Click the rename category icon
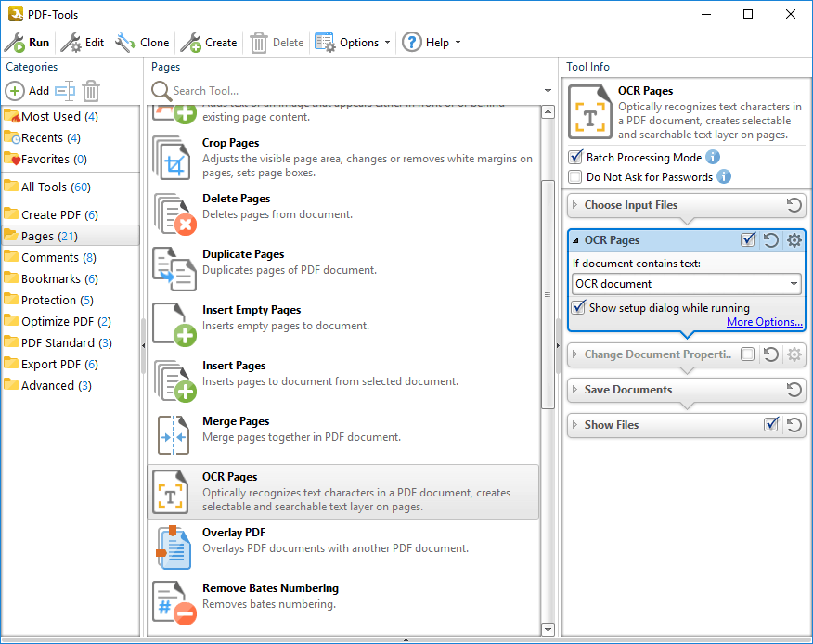This screenshot has width=813, height=644. coord(65,91)
